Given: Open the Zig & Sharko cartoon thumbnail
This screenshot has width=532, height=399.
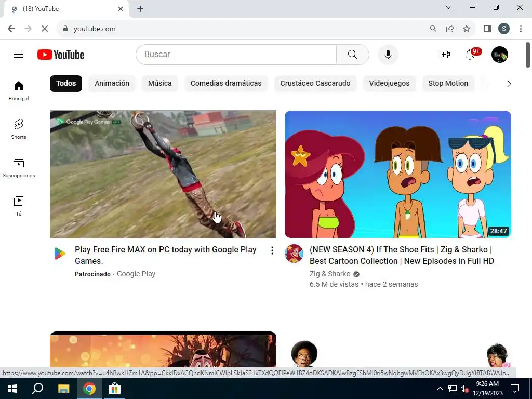Looking at the screenshot, I should (x=397, y=175).
